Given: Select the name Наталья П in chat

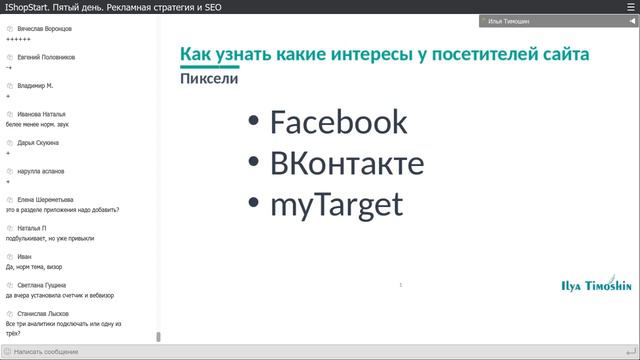Looking at the screenshot, I should click(x=32, y=228).
